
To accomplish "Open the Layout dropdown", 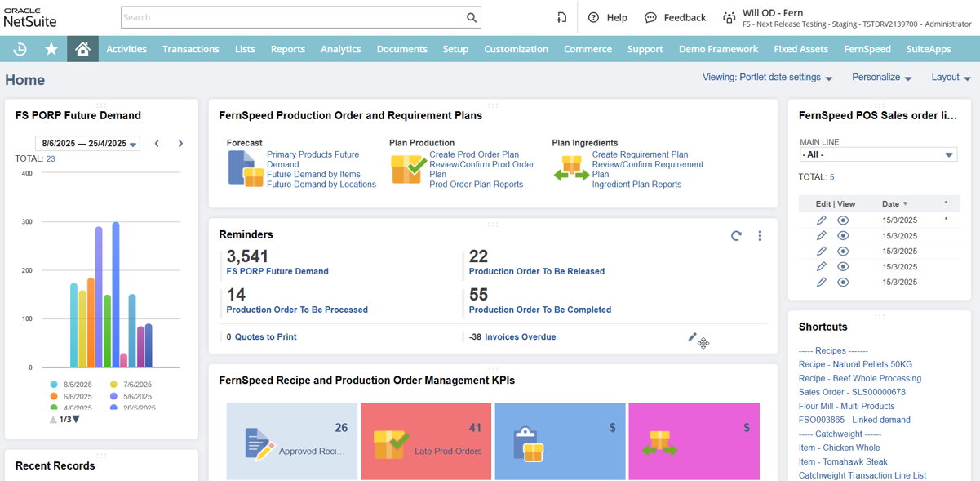I will tap(951, 78).
